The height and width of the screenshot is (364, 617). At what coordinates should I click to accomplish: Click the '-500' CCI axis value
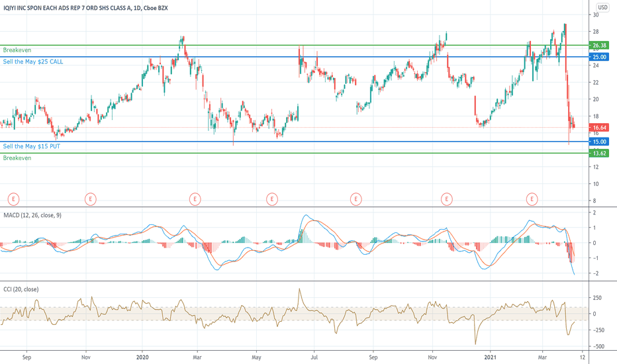point(598,346)
